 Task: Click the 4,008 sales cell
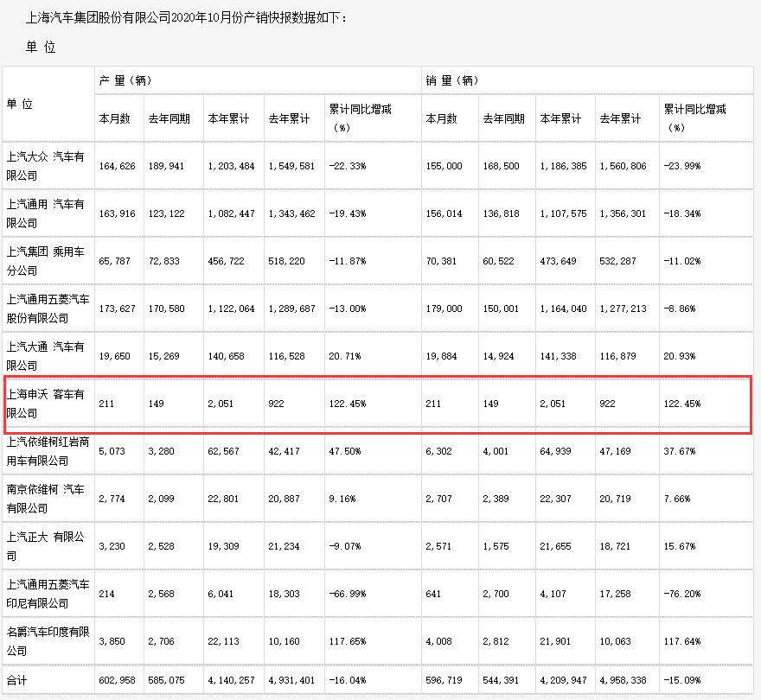pyautogui.click(x=438, y=641)
